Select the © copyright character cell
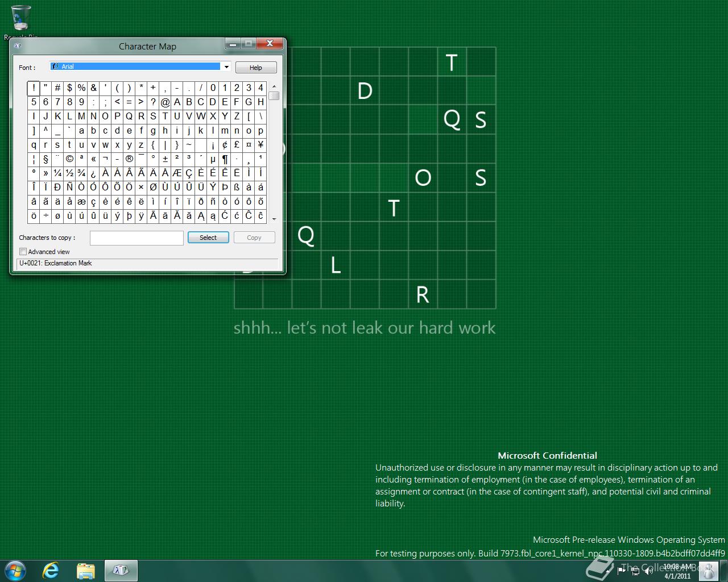 [x=69, y=159]
